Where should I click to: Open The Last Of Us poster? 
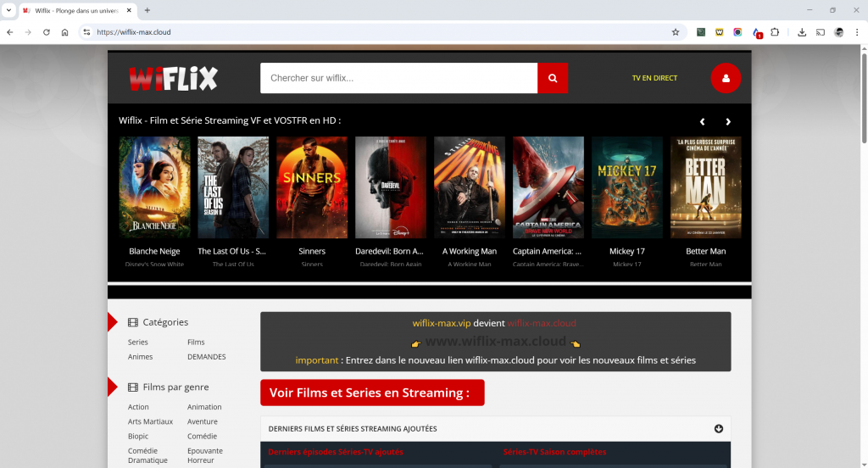tap(233, 187)
